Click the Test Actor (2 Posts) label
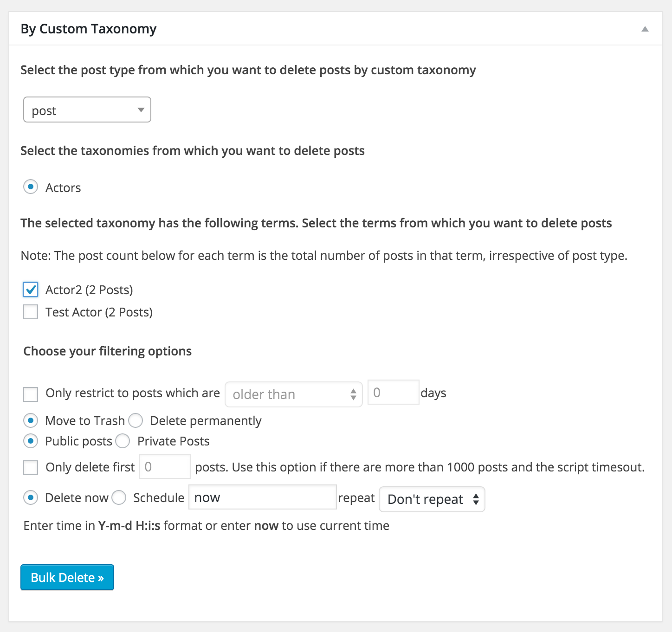 click(99, 312)
